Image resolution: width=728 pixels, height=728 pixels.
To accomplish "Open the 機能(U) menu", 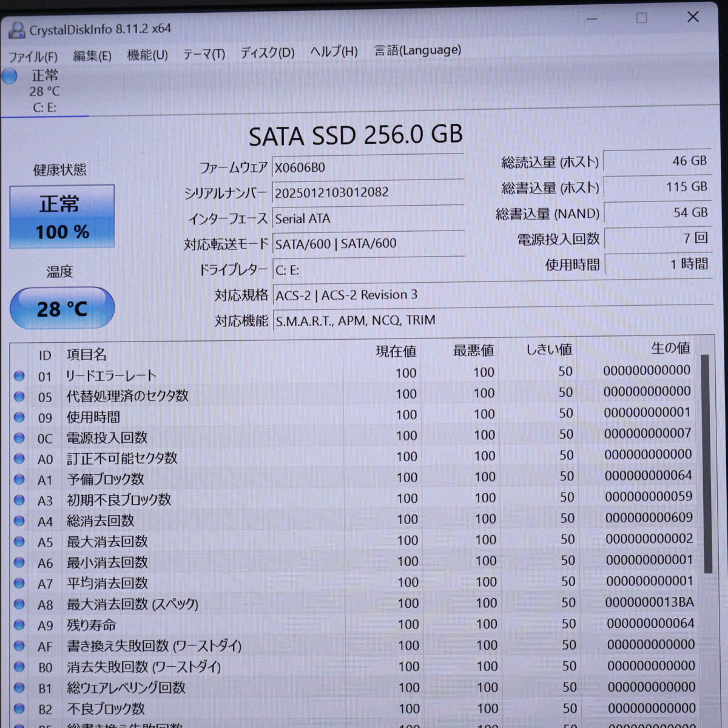I will coord(147,55).
